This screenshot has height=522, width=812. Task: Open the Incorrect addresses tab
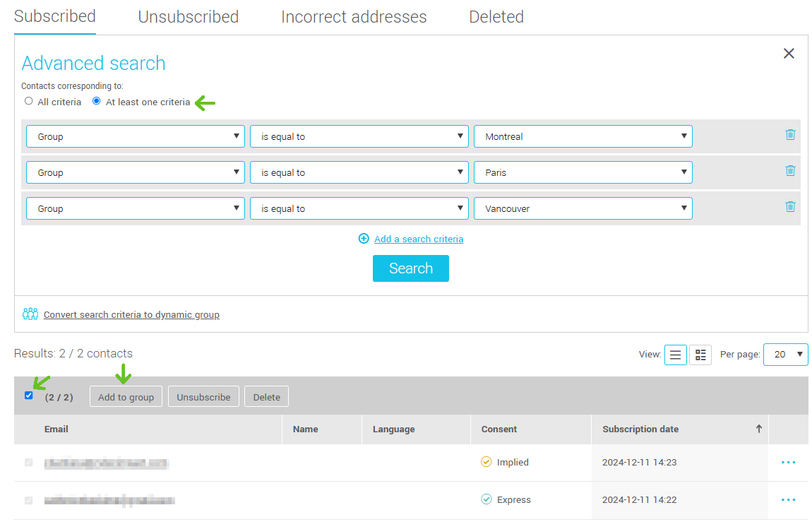click(354, 16)
